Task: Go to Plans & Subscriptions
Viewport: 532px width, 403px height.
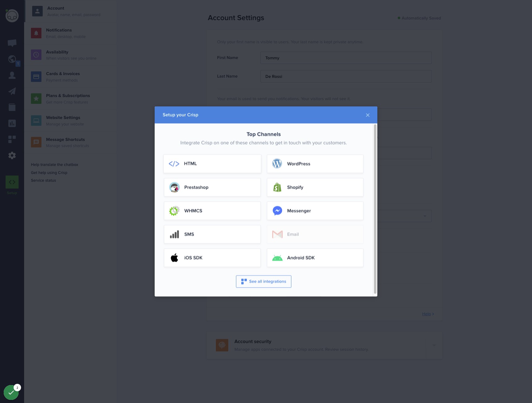Action: pos(71,99)
